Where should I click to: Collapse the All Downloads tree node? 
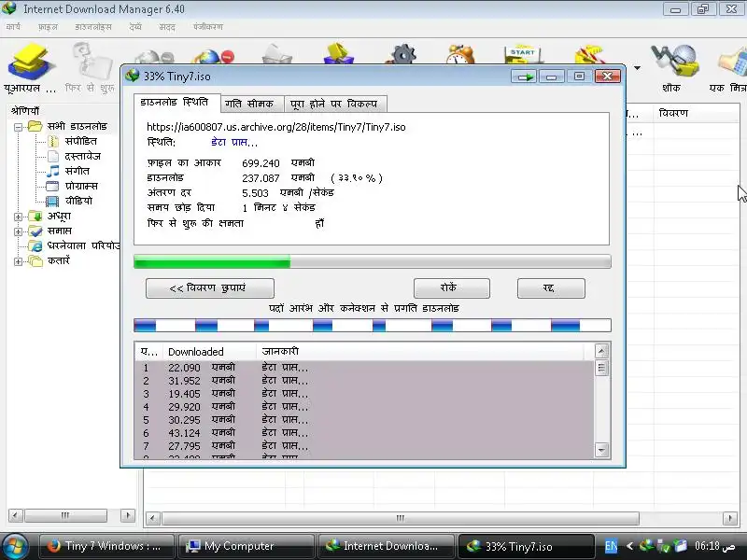tap(18, 127)
